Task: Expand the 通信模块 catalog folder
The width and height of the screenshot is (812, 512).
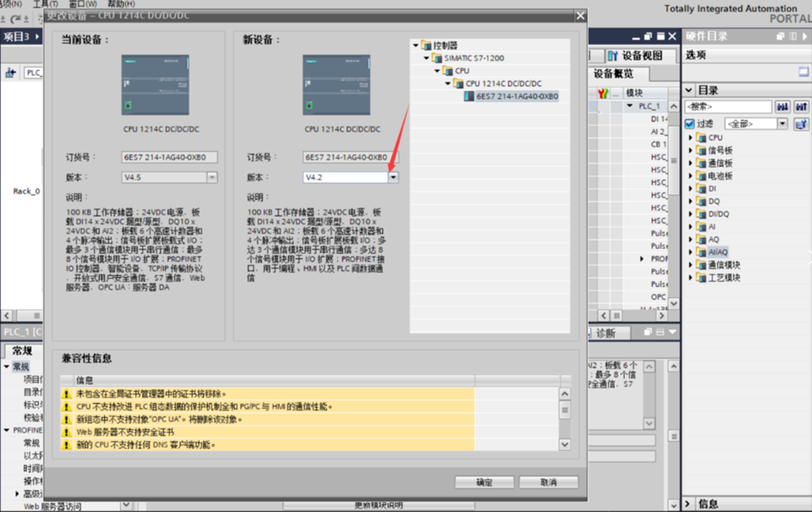Action: [691, 265]
